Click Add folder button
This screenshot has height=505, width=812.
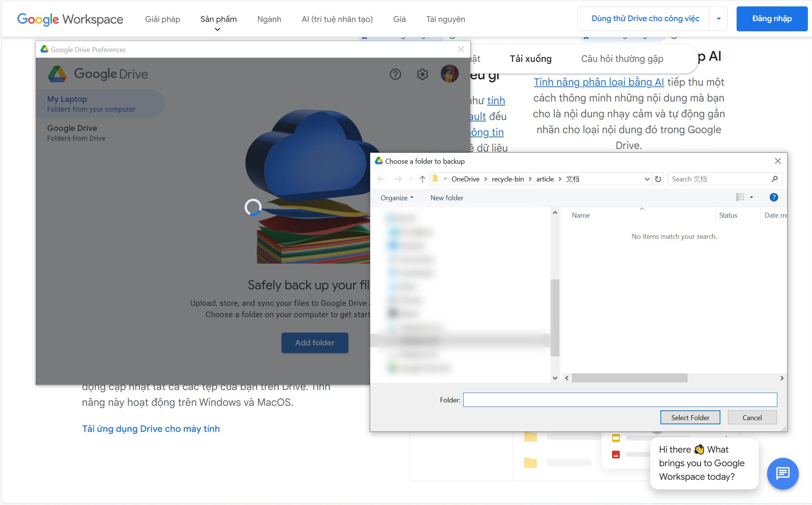tap(315, 342)
